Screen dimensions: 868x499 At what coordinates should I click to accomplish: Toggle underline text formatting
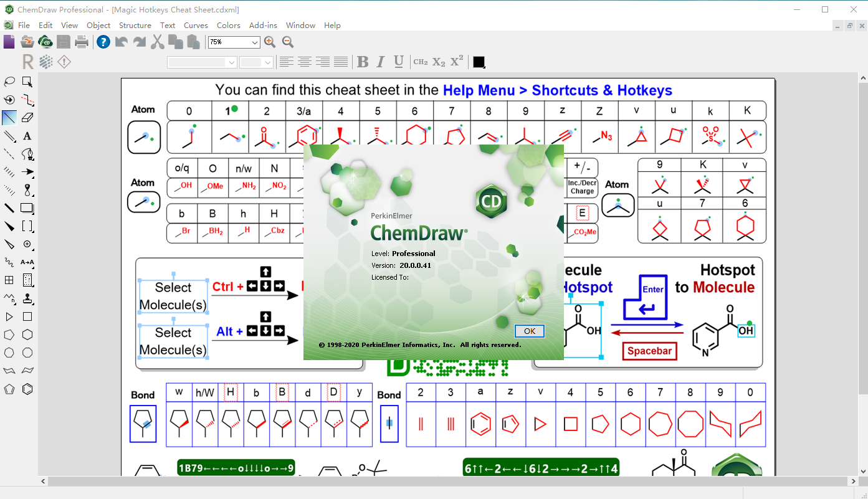pos(399,62)
